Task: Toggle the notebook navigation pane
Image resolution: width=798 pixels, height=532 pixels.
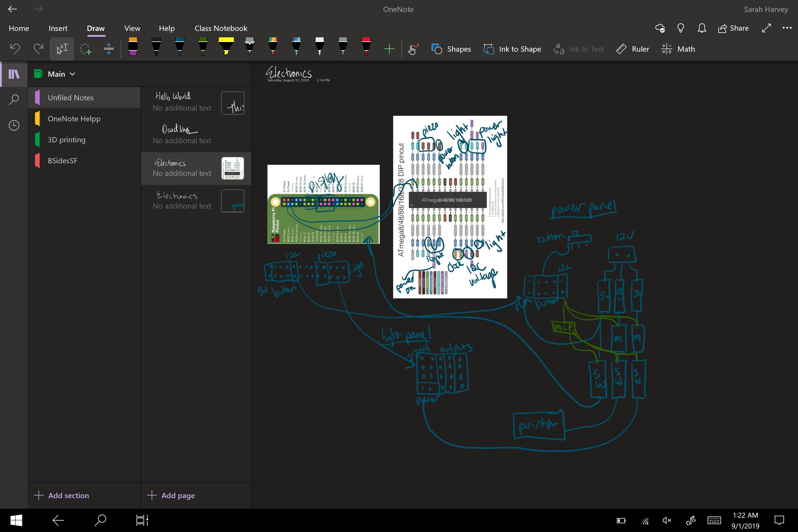Action: [x=14, y=74]
